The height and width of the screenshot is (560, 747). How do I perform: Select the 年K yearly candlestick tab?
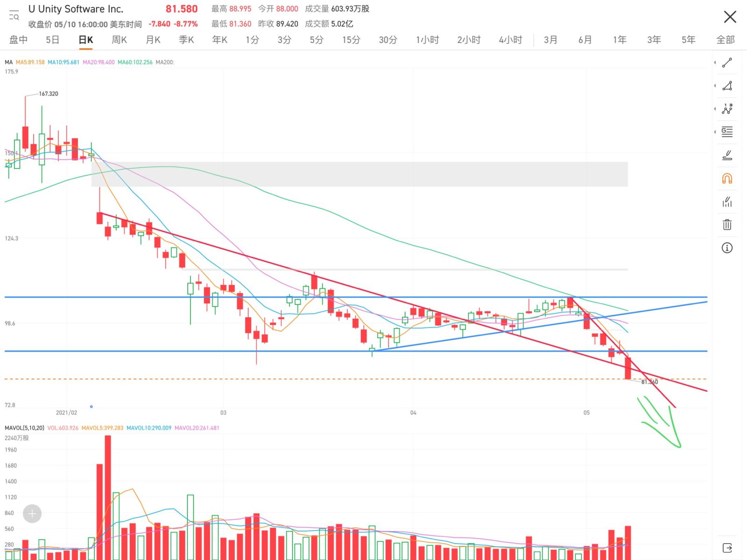point(220,40)
